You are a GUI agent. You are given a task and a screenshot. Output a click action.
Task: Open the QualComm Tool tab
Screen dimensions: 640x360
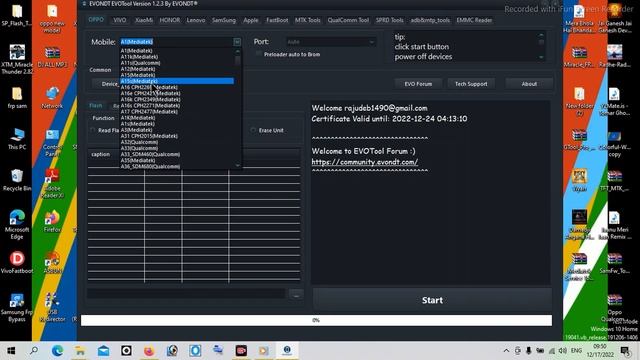(x=348, y=20)
